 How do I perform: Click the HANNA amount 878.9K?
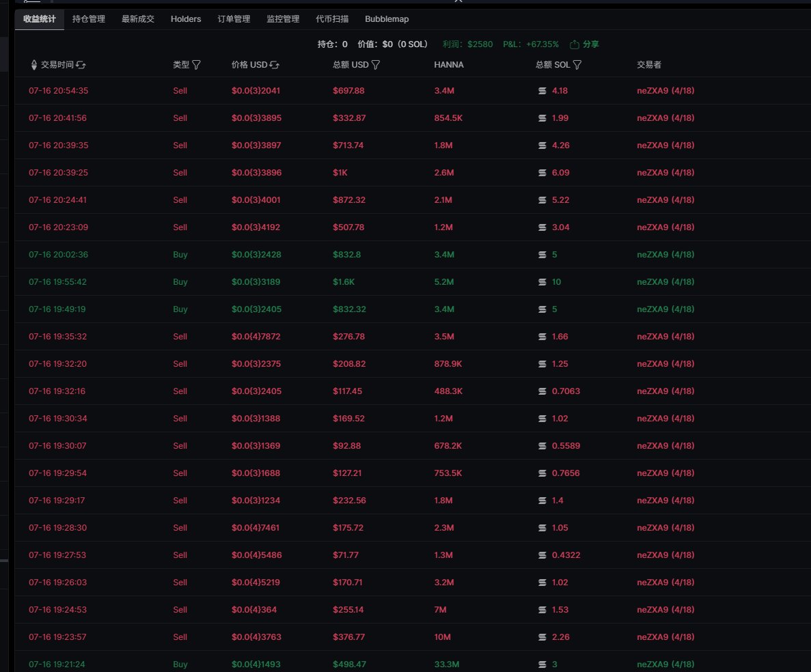(x=448, y=364)
